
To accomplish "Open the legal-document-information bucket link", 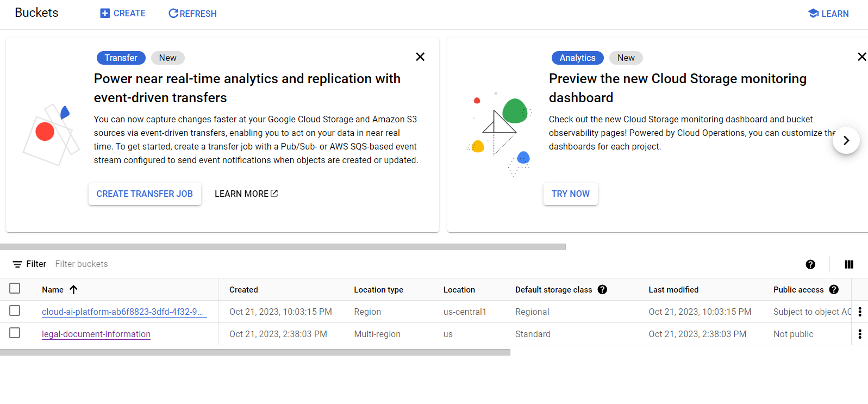I will point(96,334).
